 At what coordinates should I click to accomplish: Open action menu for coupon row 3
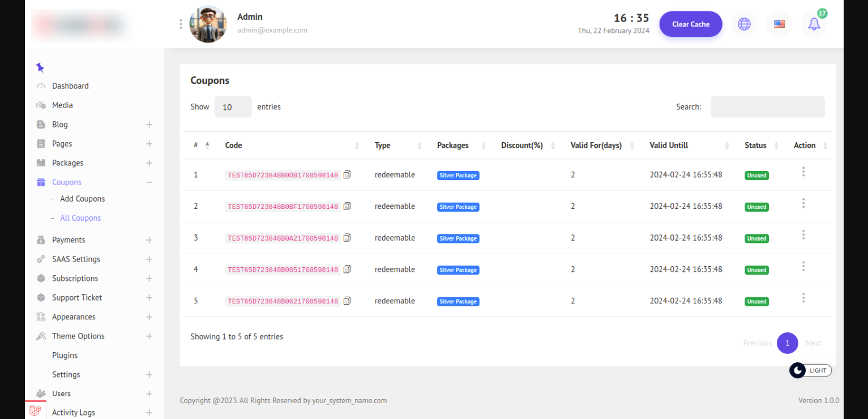pos(803,235)
